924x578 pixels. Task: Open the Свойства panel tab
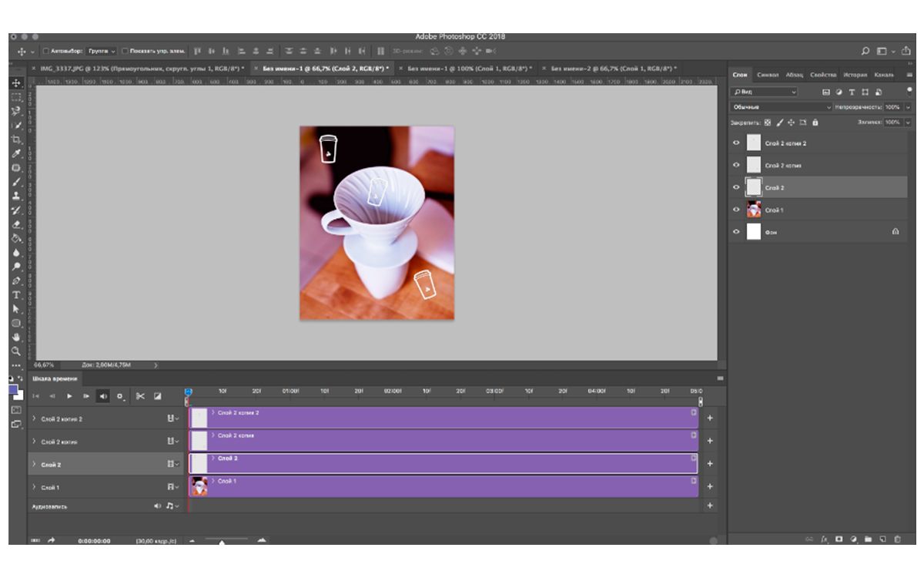click(x=823, y=75)
